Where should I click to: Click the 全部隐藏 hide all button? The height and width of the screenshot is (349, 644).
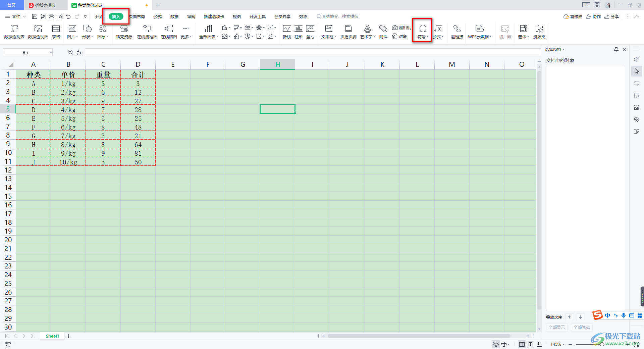(582, 327)
